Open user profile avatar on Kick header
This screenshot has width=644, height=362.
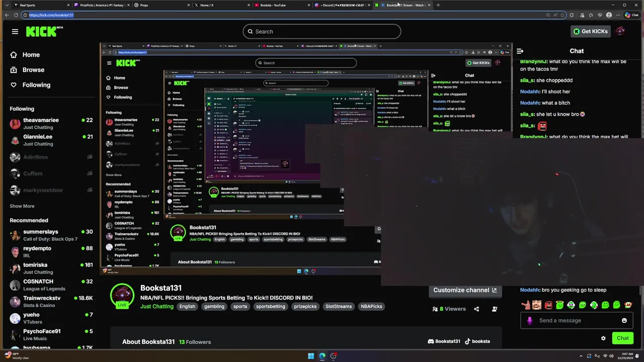click(620, 31)
